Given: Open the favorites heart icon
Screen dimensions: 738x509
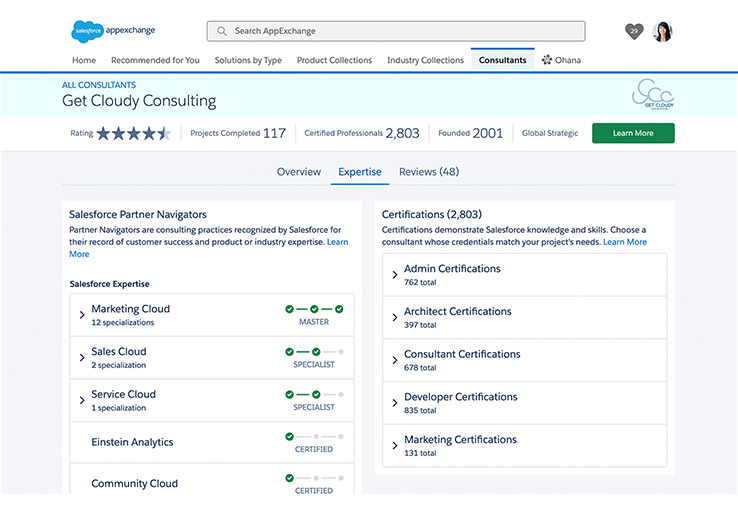Looking at the screenshot, I should [634, 32].
